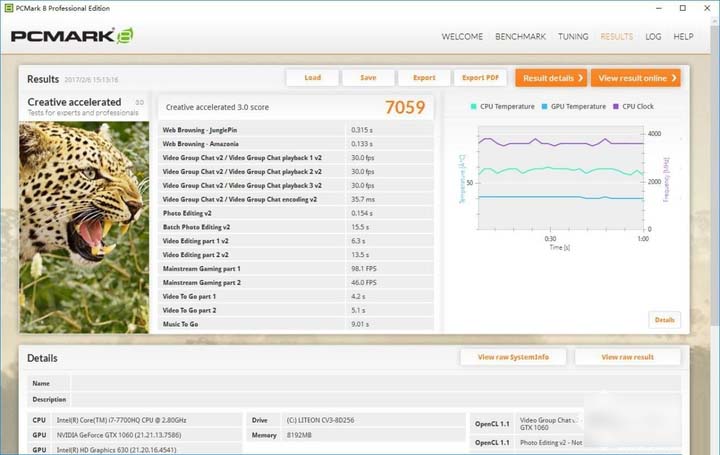
Task: Switch to the BENCHMARK tab
Action: point(520,37)
